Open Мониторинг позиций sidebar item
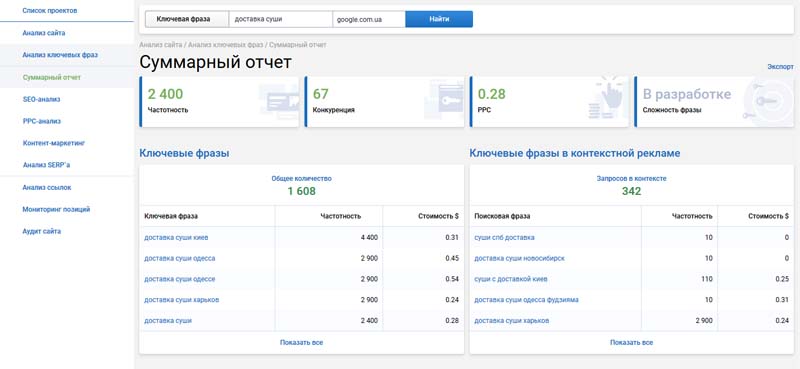The width and height of the screenshot is (800, 369). [56, 210]
